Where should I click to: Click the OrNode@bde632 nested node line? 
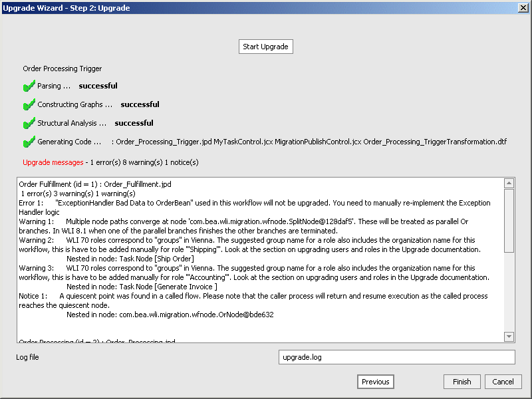pyautogui.click(x=170, y=315)
